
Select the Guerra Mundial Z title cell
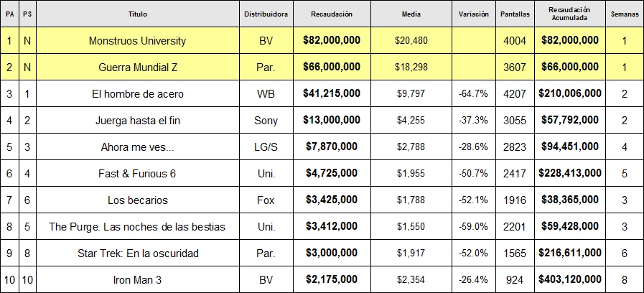[138, 67]
